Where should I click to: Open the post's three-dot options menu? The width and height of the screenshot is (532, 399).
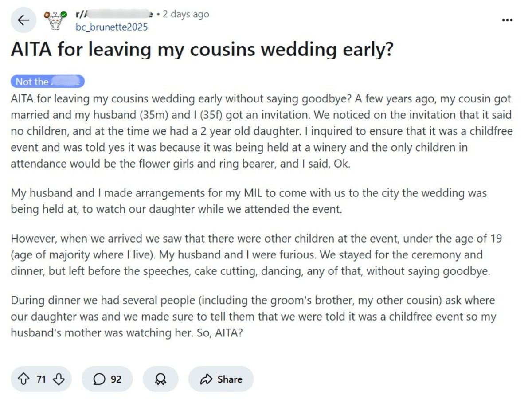[507, 20]
